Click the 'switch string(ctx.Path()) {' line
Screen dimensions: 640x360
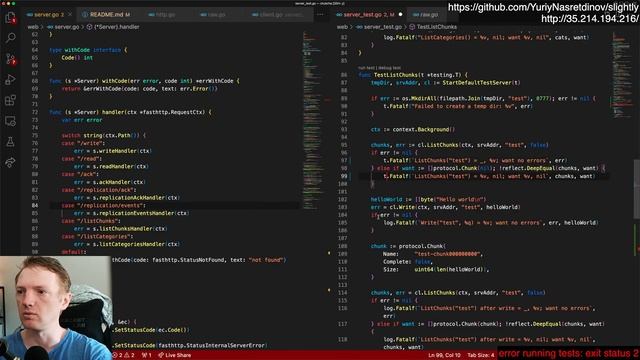coord(104,136)
